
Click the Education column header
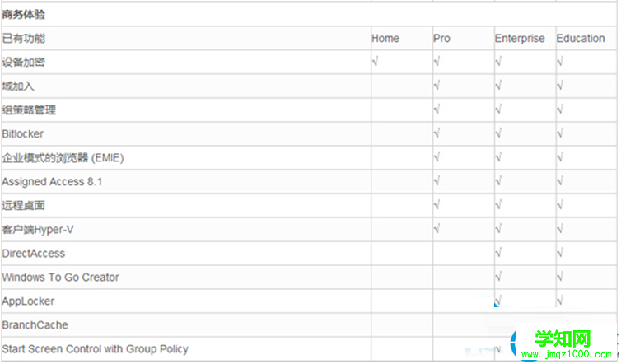(580, 39)
